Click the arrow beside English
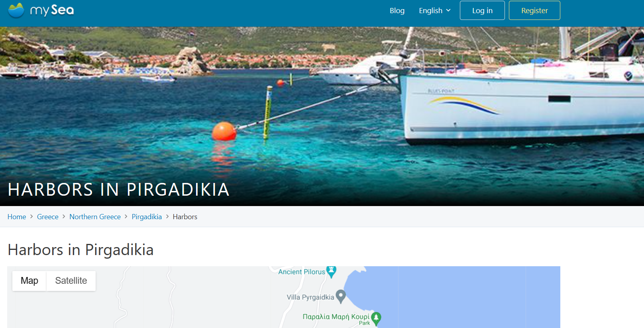 448,10
